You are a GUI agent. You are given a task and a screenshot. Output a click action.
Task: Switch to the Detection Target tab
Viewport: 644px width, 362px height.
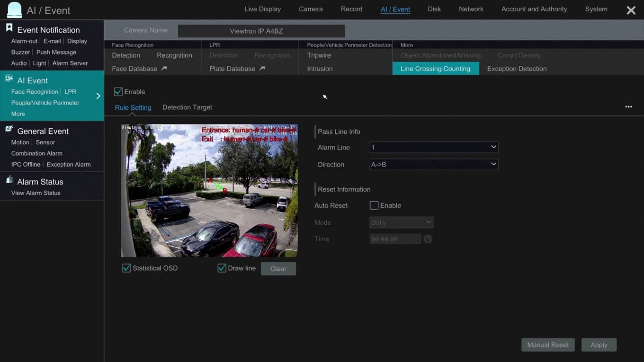187,107
